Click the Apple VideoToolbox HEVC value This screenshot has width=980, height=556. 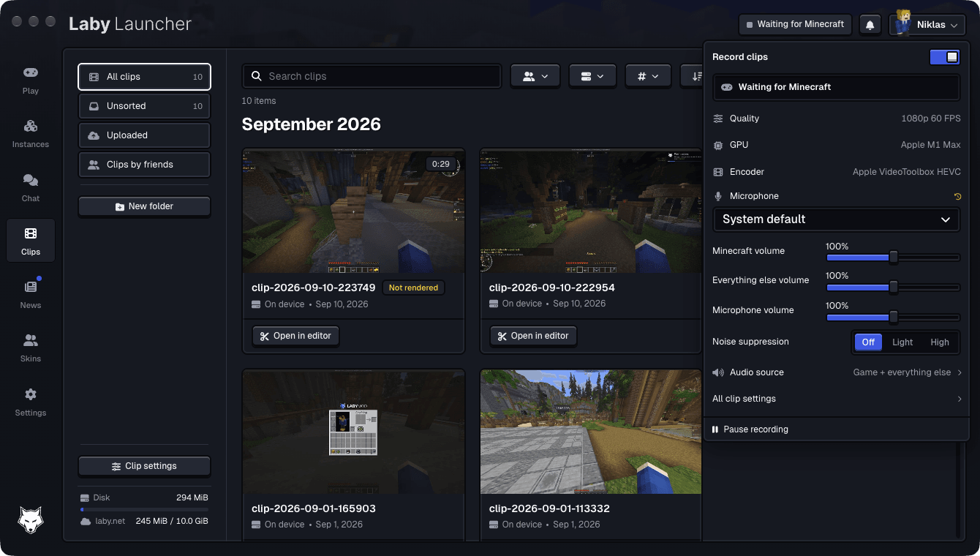pos(907,172)
